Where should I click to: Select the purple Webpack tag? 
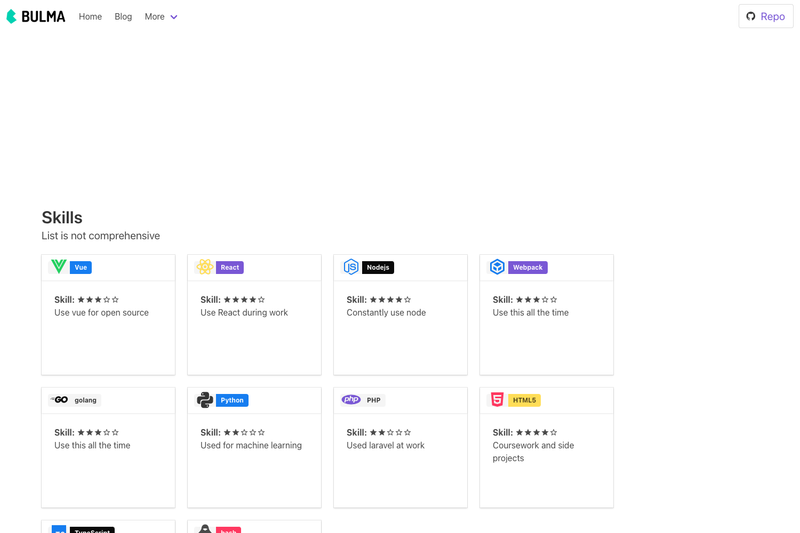pyautogui.click(x=528, y=267)
